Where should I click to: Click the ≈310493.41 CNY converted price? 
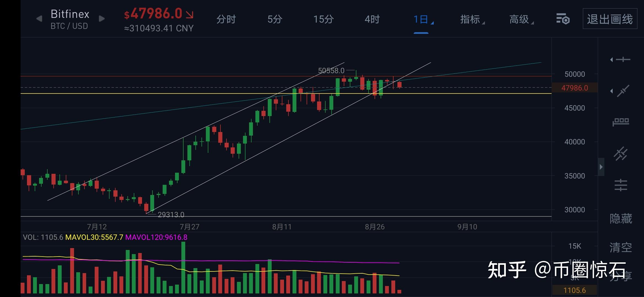click(x=159, y=28)
